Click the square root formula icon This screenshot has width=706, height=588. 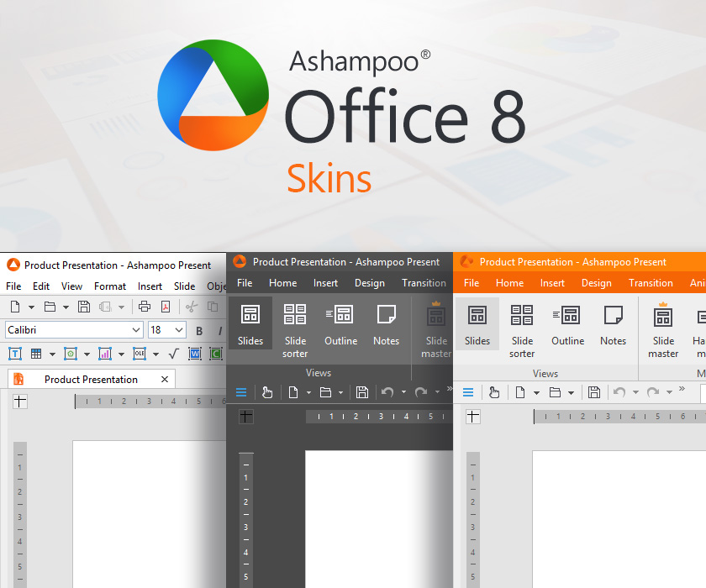pyautogui.click(x=175, y=354)
